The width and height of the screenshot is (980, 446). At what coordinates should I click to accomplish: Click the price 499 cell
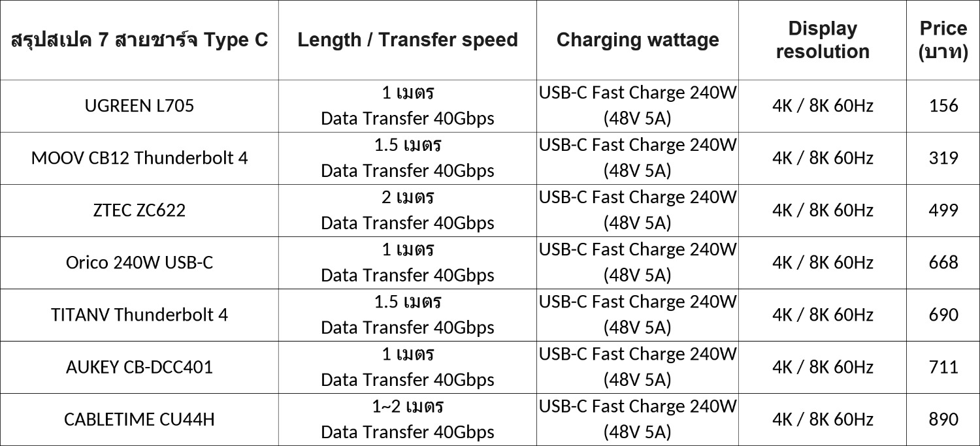[x=943, y=210]
